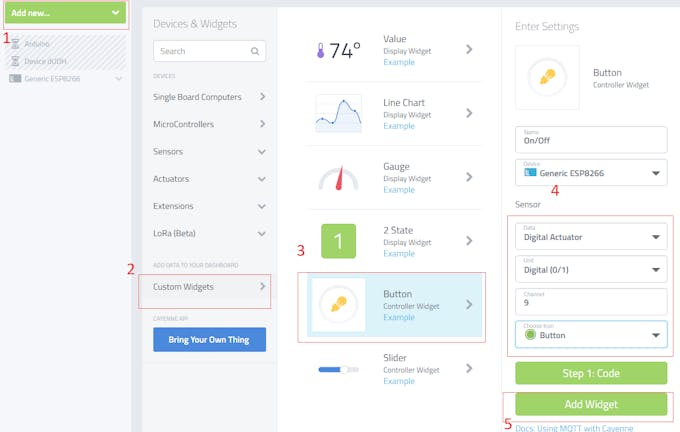Open Docs: Using MQTT with Cayenne link
680x432 pixels.
tap(574, 428)
